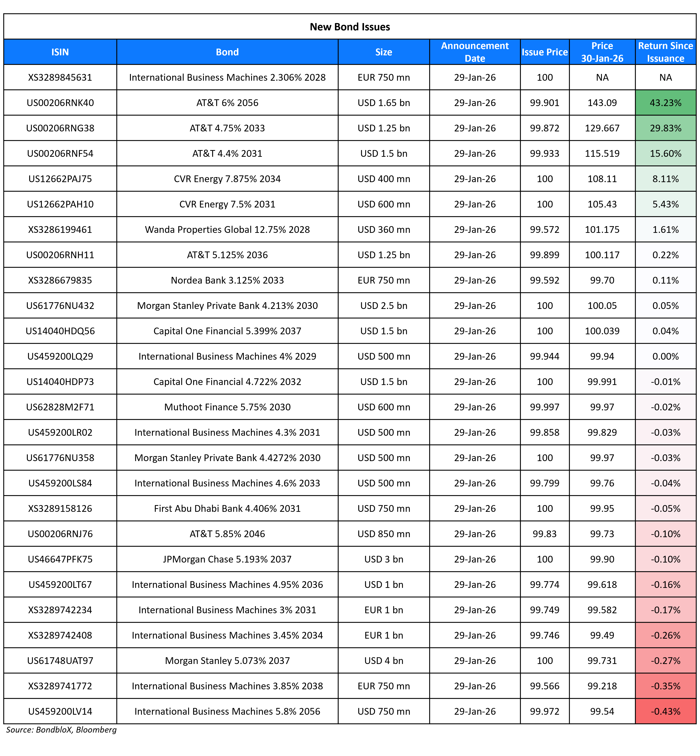Click the Price 30-Jan-26 column header
The image size is (700, 756).
602,52
